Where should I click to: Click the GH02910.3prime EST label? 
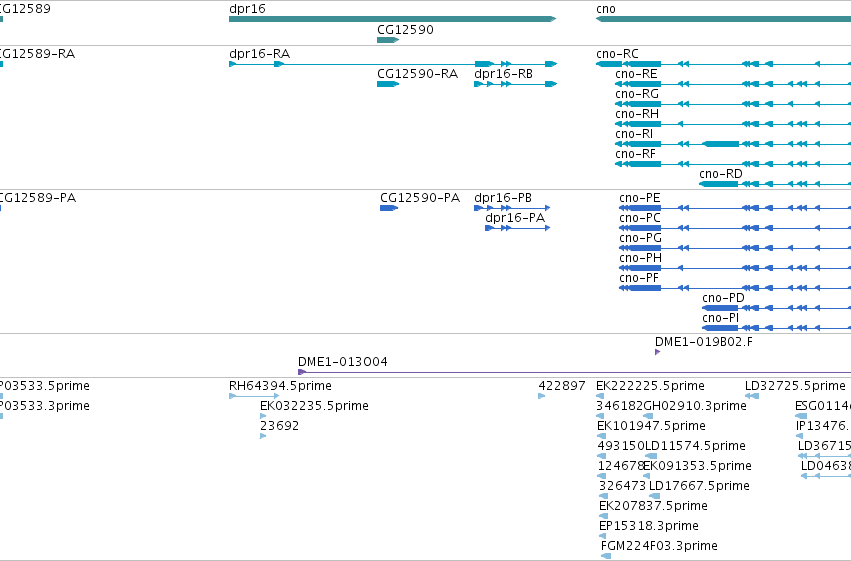[x=695, y=406]
